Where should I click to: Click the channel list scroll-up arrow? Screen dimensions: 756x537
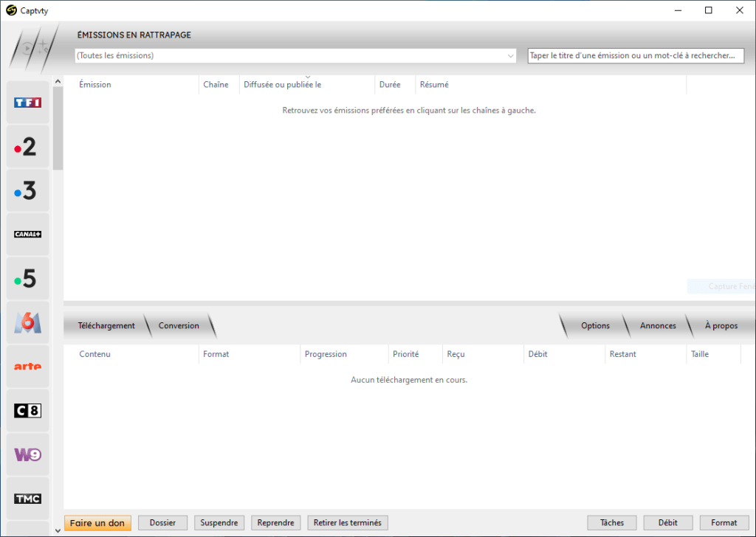pos(58,81)
